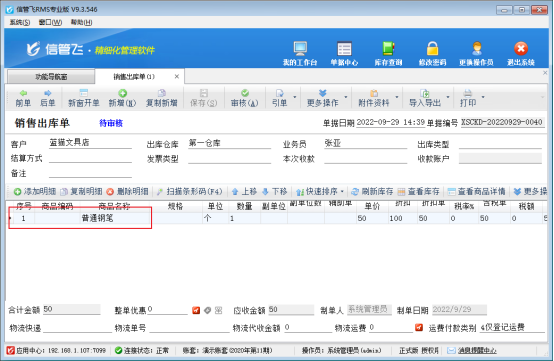The image size is (554, 361).
Task: Select the 普通钢笔 table row
Action: (x=277, y=218)
